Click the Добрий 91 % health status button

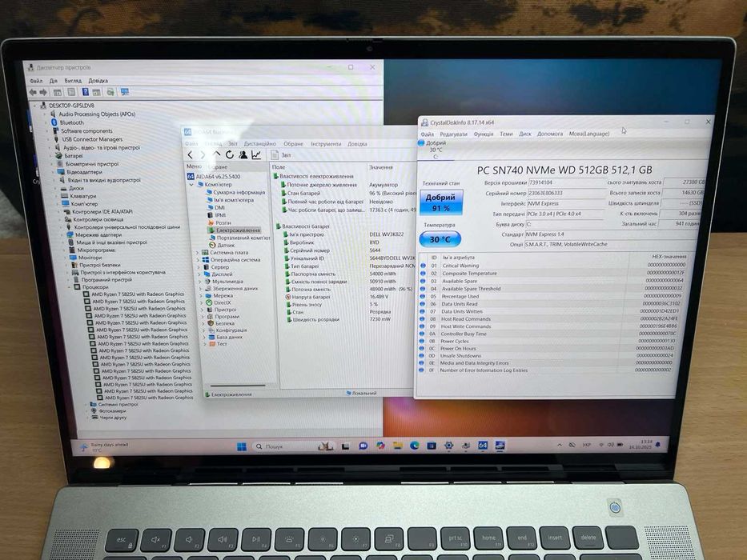(440, 202)
